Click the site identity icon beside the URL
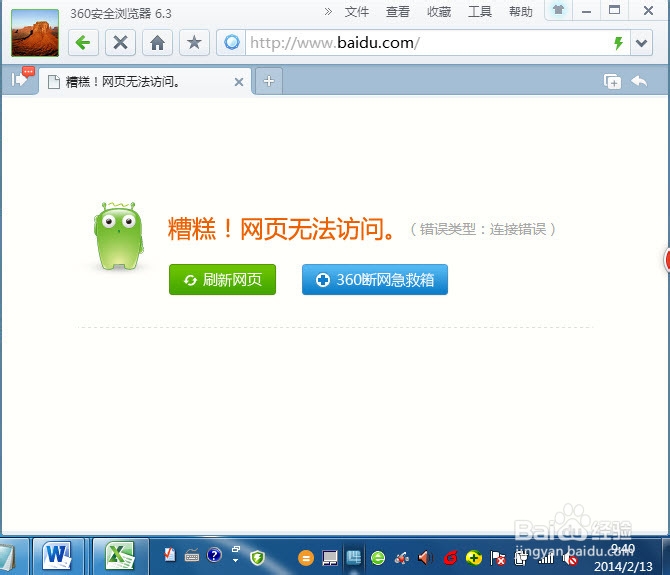Viewport: 670px width, 575px height. (x=231, y=43)
